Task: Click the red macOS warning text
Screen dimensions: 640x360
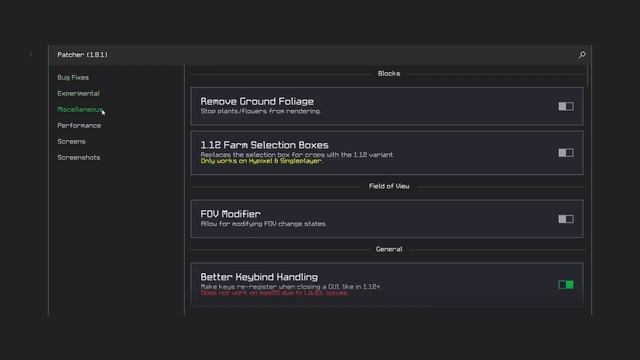Action: point(274,293)
